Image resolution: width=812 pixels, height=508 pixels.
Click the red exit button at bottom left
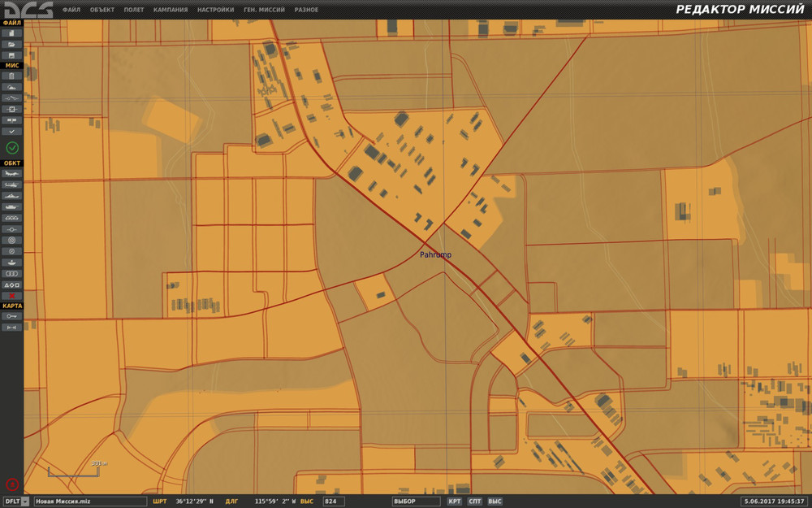[x=12, y=484]
